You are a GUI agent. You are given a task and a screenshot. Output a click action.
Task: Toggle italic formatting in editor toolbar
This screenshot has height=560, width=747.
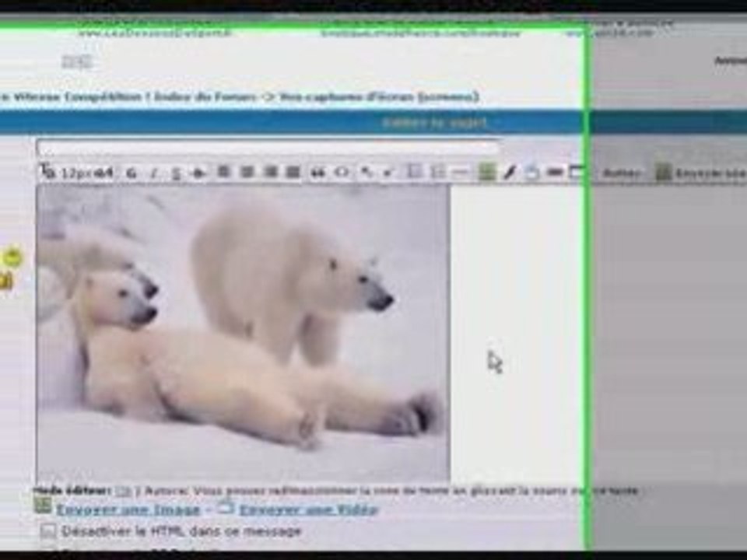pos(153,173)
